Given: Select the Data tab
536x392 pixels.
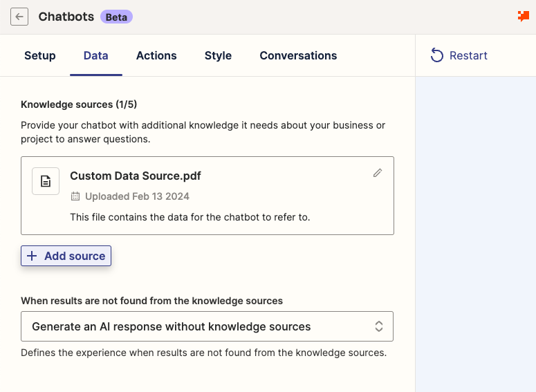Looking at the screenshot, I should coord(95,55).
